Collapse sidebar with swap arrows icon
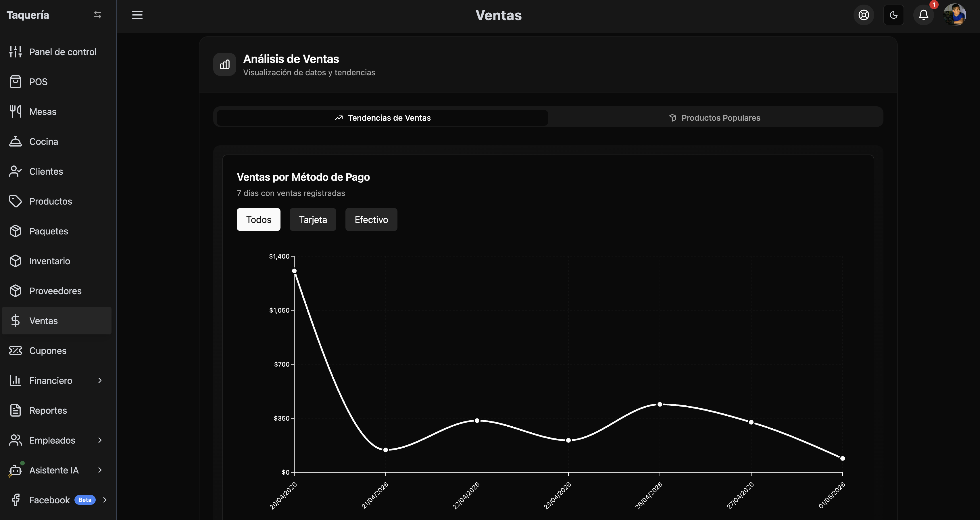The image size is (980, 520). 98,15
